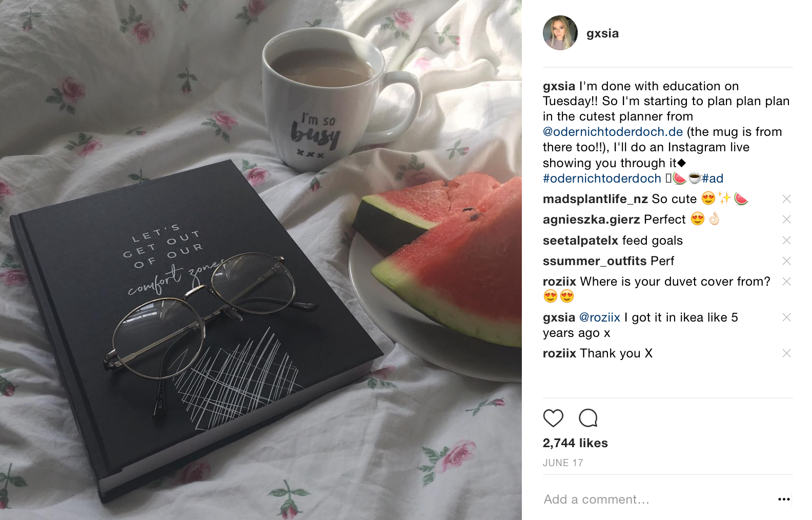
Task: Open the @odernichtoderdoch.de mention link
Action: 613,132
